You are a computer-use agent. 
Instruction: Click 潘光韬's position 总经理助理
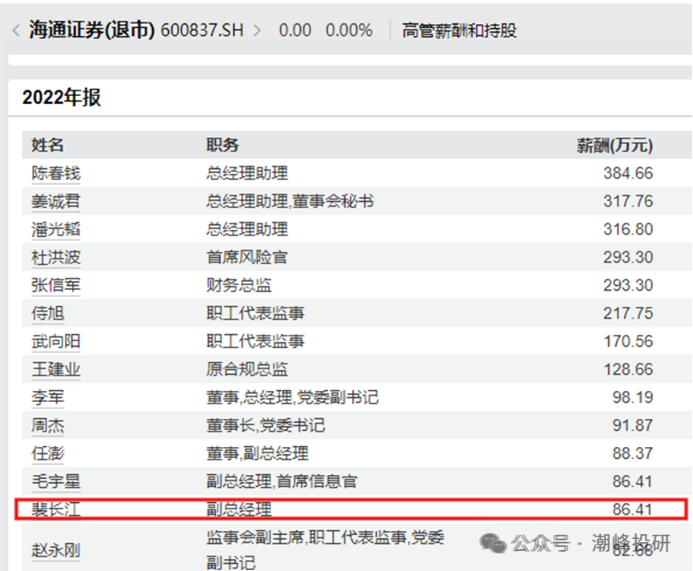click(x=247, y=229)
